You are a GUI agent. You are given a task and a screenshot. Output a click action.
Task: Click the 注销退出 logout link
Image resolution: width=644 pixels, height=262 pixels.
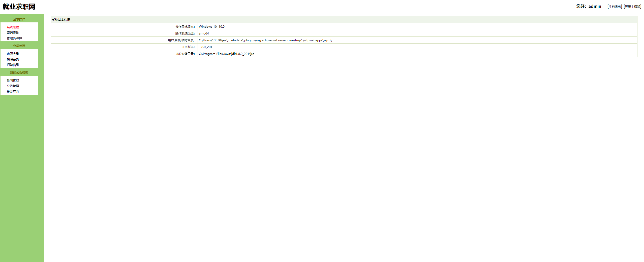615,7
